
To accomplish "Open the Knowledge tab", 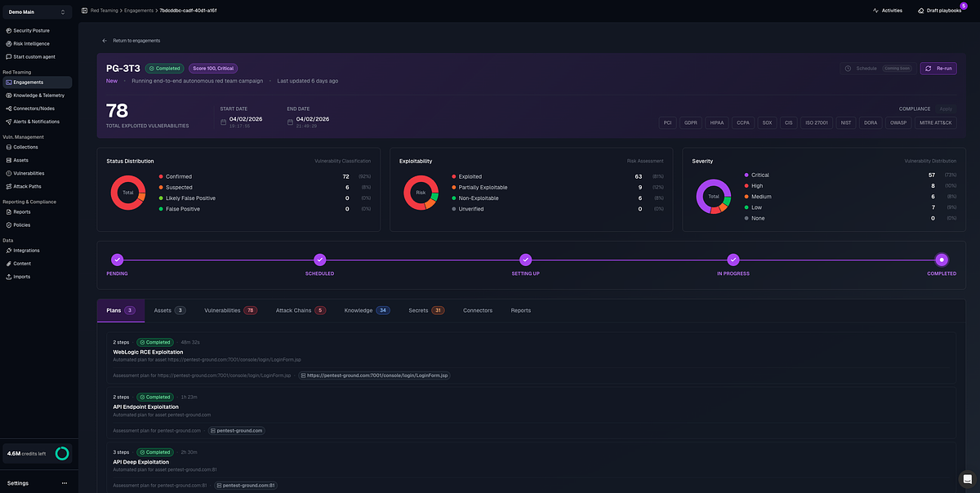I will pos(367,310).
